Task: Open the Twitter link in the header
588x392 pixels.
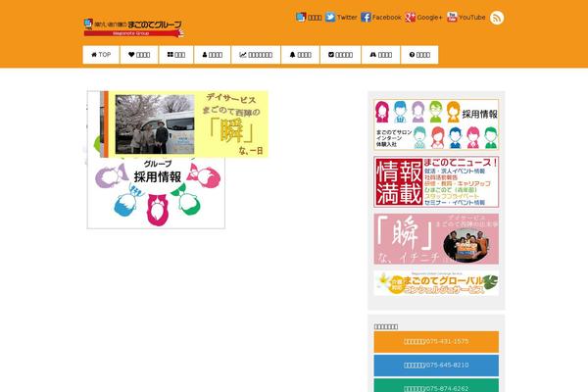Action: (341, 18)
